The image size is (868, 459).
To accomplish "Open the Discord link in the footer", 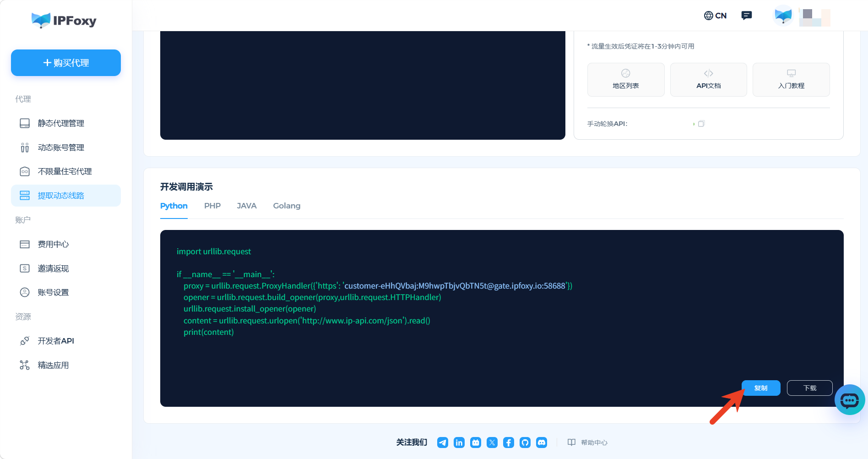I will 542,443.
